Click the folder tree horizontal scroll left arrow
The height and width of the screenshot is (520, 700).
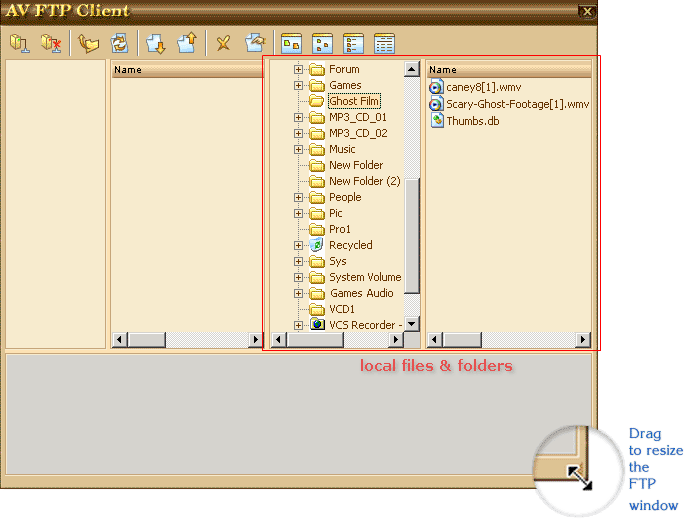[x=279, y=340]
